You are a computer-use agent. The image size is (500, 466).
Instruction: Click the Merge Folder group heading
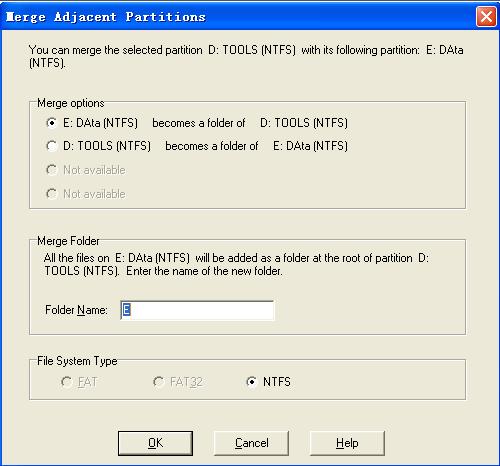(x=68, y=241)
